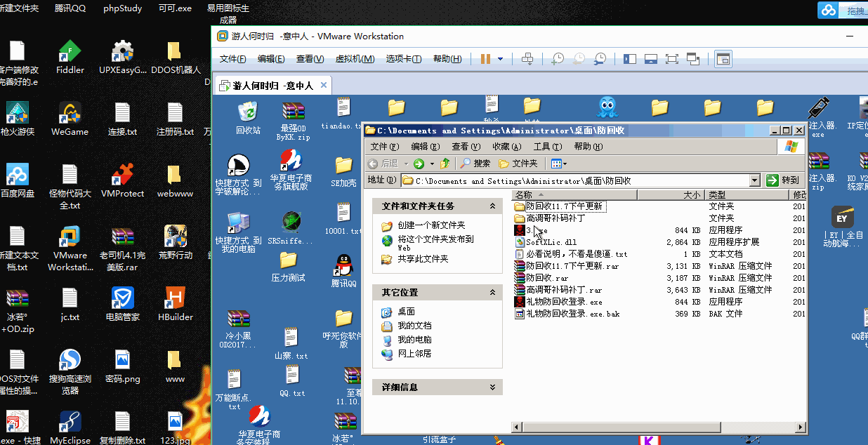Toggle VMware thumbnail bar icon

point(651,59)
